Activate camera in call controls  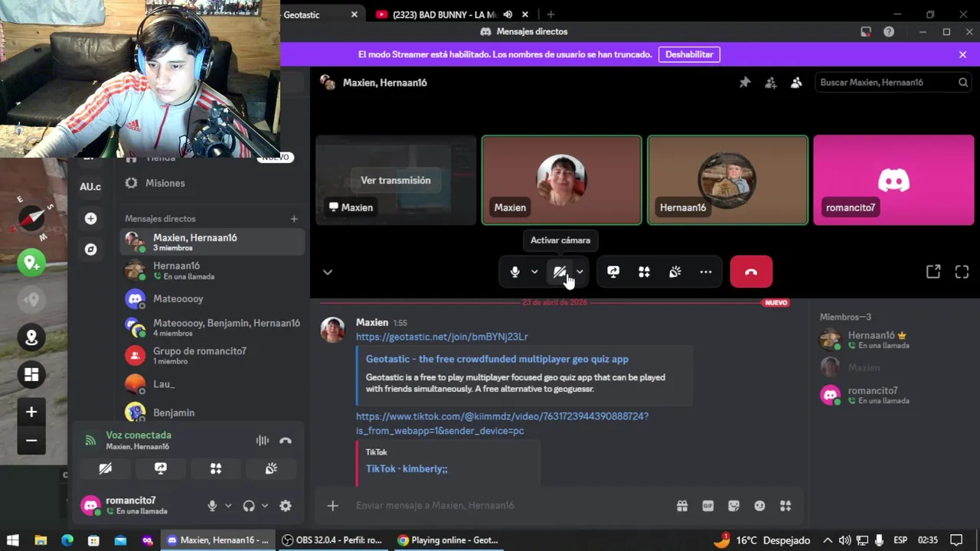coord(560,272)
